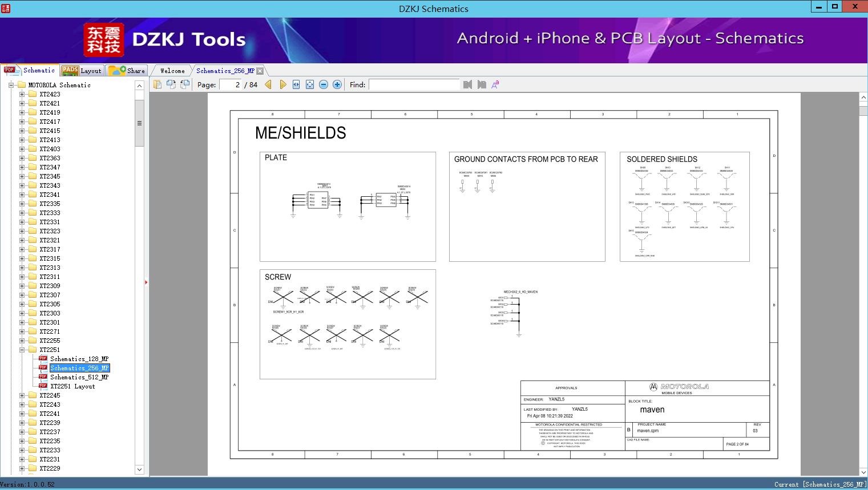The width and height of the screenshot is (868, 490).
Task: Select the XT2239 folder label
Action: (x=50, y=423)
